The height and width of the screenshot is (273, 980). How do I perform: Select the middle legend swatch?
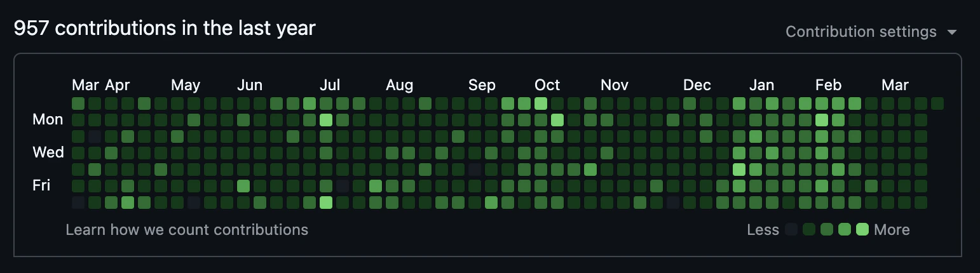[827, 230]
